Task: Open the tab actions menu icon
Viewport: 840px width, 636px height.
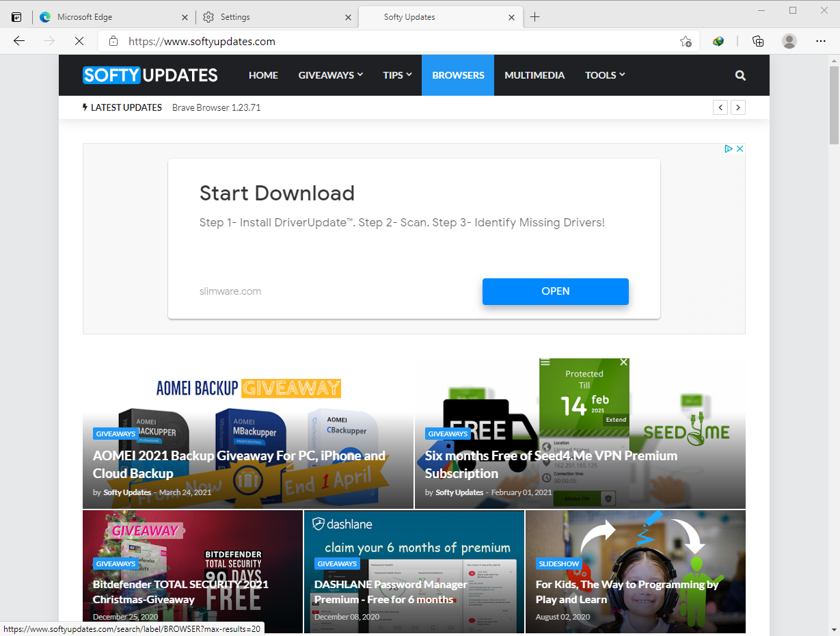Action: (17, 17)
